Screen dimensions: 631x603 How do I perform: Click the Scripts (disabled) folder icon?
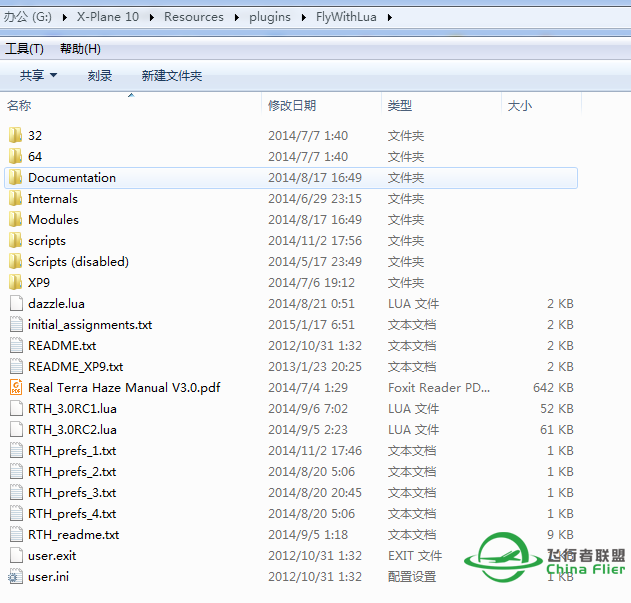16,261
